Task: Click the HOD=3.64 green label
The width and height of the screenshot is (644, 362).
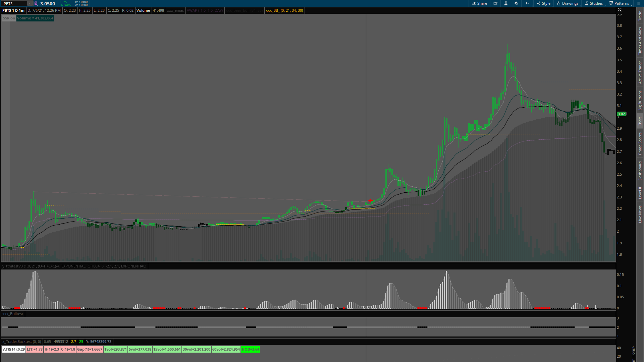Action: coord(250,349)
